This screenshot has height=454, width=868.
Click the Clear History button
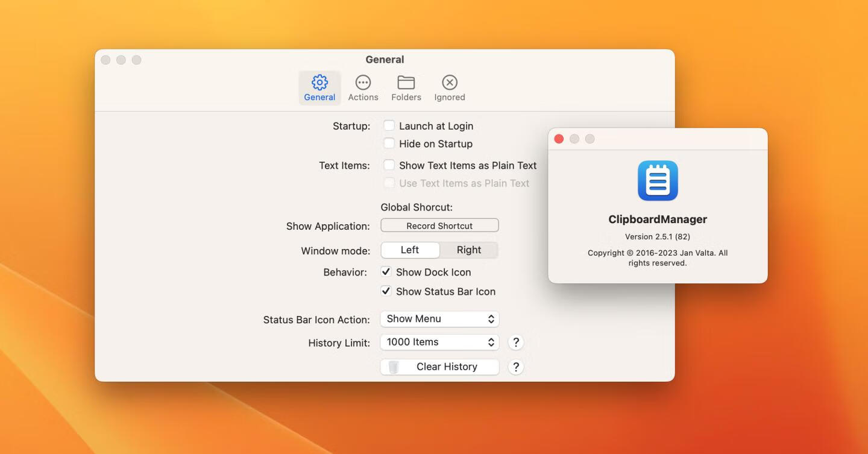pyautogui.click(x=439, y=367)
